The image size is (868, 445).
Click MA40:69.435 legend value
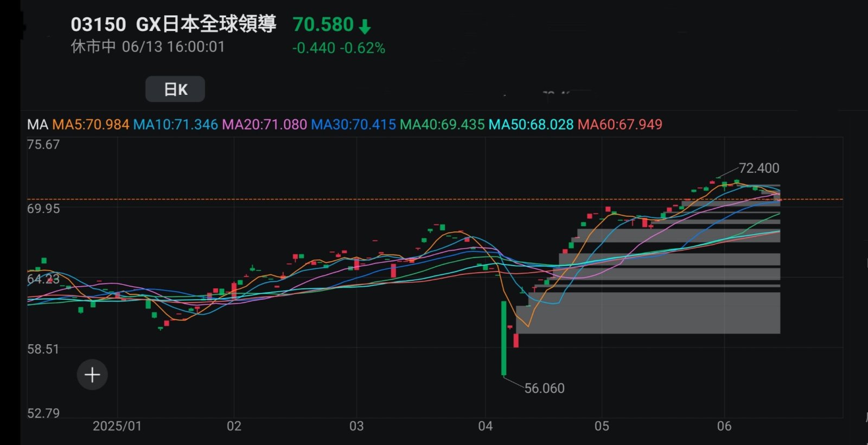click(x=442, y=125)
